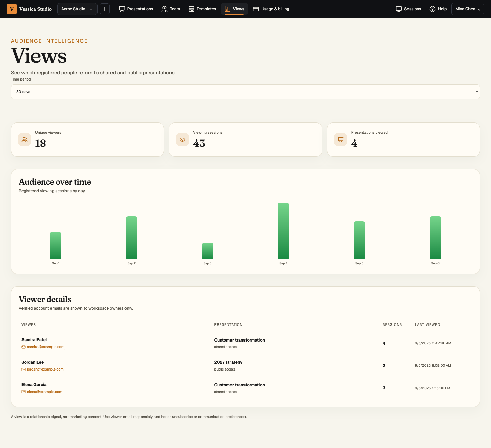
Task: Click the PRESENTATION column header
Action: [x=228, y=325]
